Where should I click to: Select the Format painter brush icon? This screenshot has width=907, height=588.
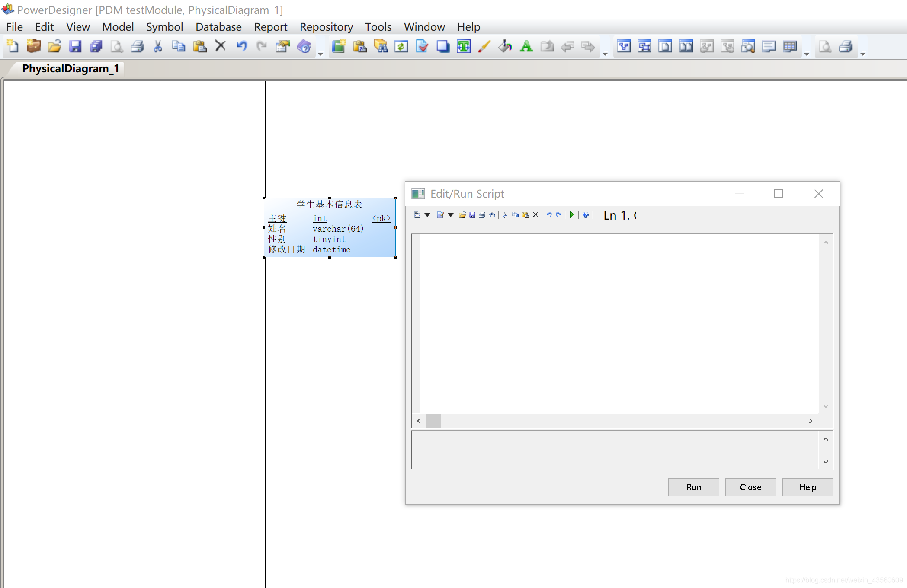pyautogui.click(x=484, y=46)
